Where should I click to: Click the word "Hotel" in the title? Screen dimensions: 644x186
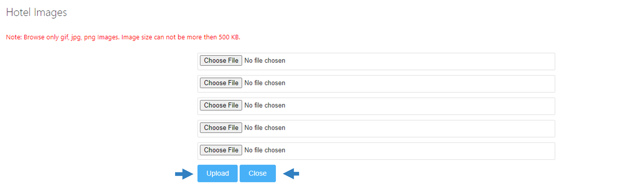18,12
